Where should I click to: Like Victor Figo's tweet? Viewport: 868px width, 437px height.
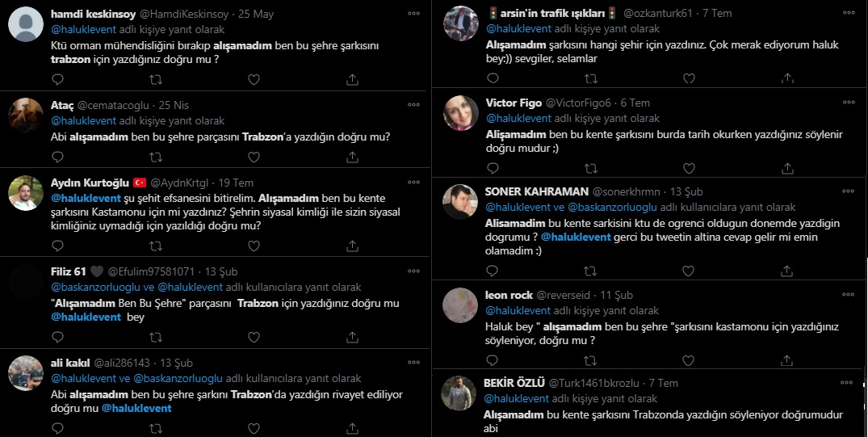click(x=688, y=168)
